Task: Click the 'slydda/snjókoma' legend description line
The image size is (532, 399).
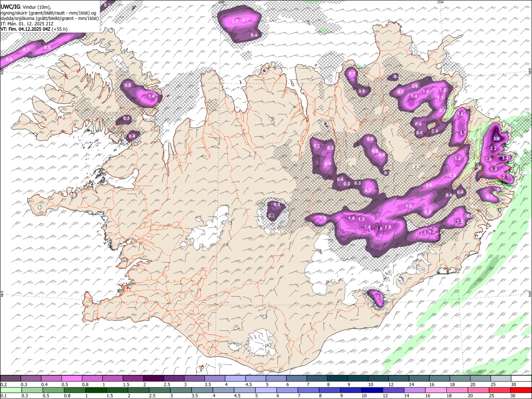Action: 50,18
